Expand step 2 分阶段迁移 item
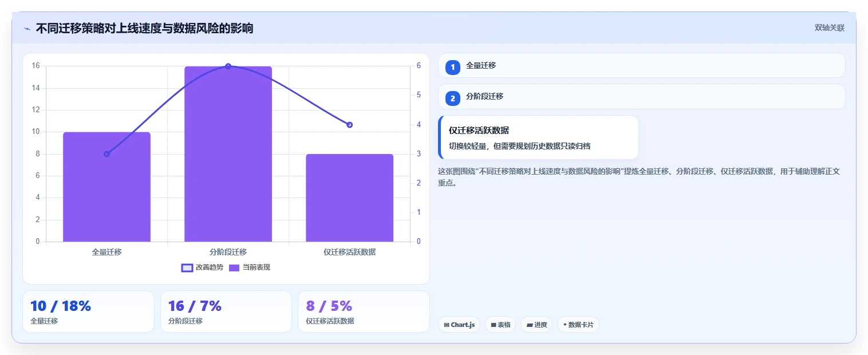This screenshot has height=355, width=868. click(641, 96)
